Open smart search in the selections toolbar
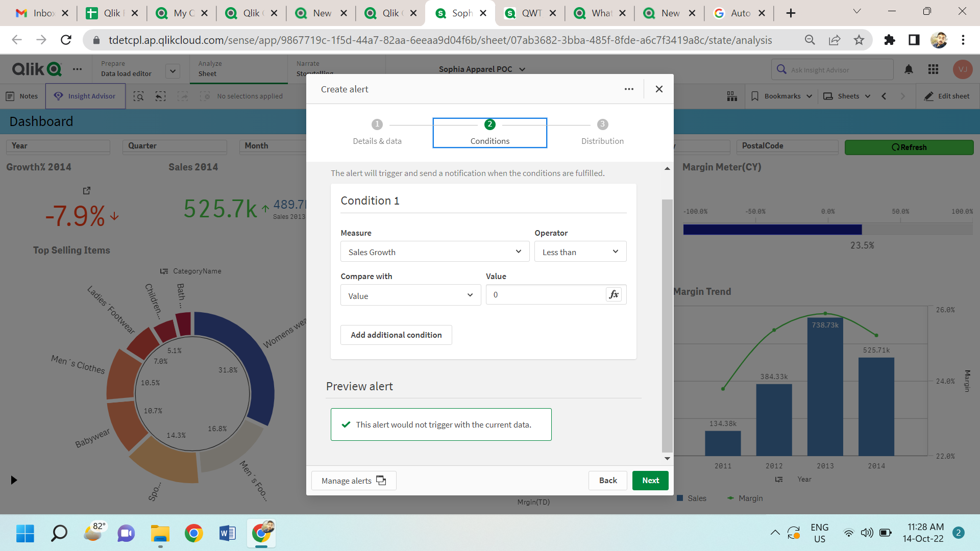This screenshot has height=551, width=980. coord(138,96)
